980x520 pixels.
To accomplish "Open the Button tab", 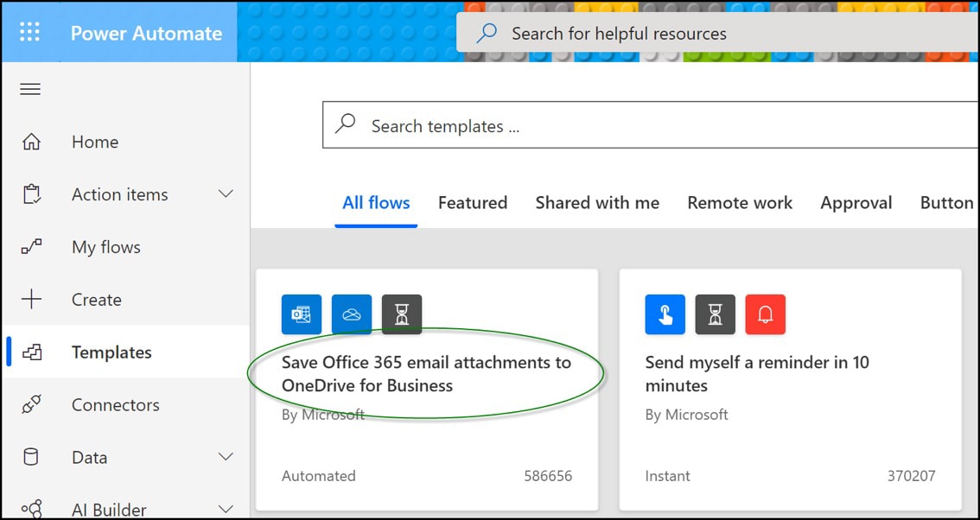I will 947,203.
